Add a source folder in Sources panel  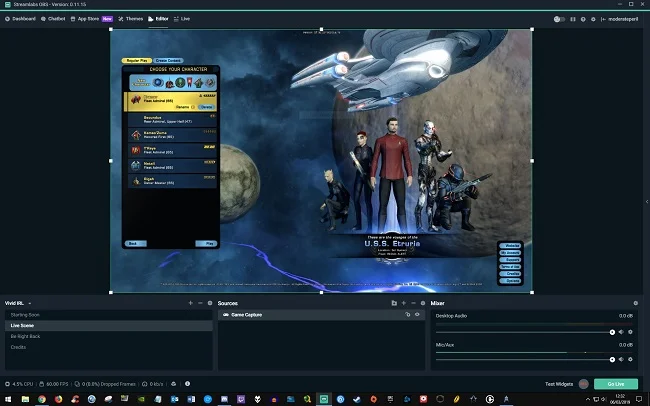click(x=394, y=303)
